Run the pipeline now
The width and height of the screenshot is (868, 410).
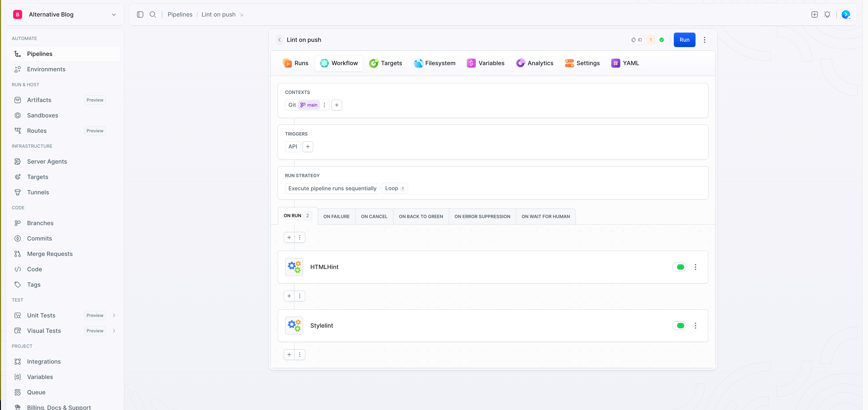(x=684, y=40)
